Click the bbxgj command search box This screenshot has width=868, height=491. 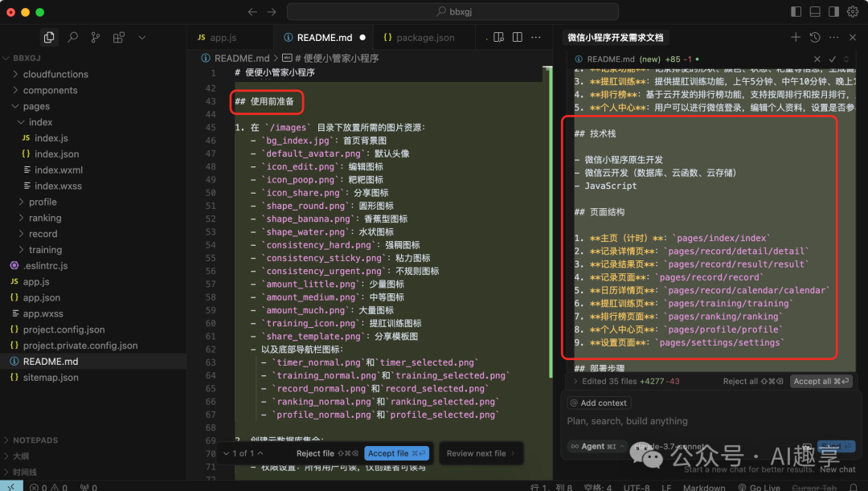coord(452,11)
